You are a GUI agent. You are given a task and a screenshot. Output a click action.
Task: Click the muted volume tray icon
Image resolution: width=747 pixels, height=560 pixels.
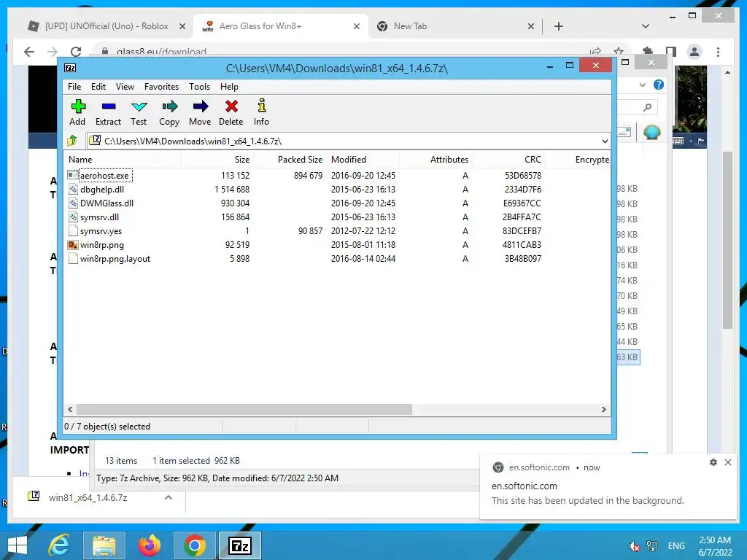[634, 546]
